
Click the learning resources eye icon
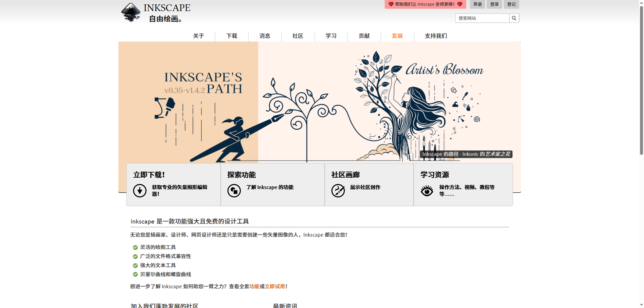[427, 191]
